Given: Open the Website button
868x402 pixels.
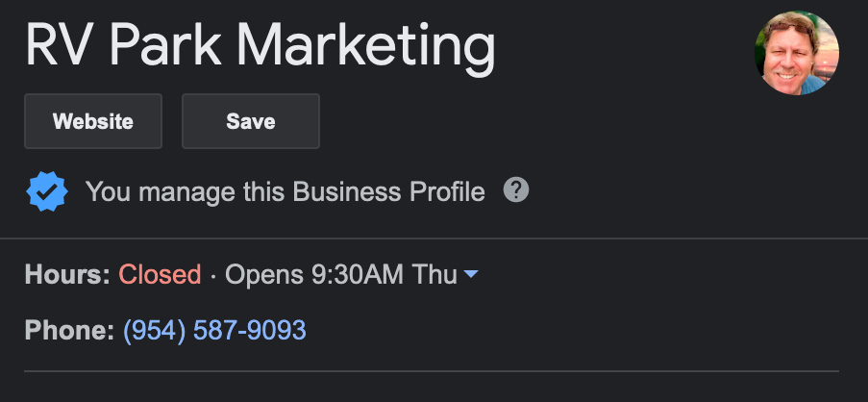Looking at the screenshot, I should pyautogui.click(x=93, y=121).
